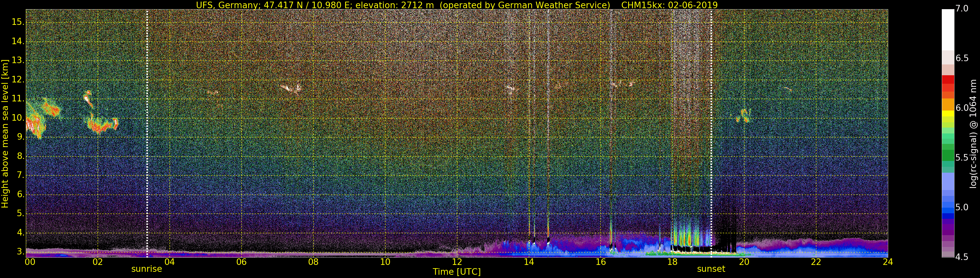This screenshot has width=980, height=278.
Task: Click the colorbar value label '5.0'
Action: pos(962,207)
